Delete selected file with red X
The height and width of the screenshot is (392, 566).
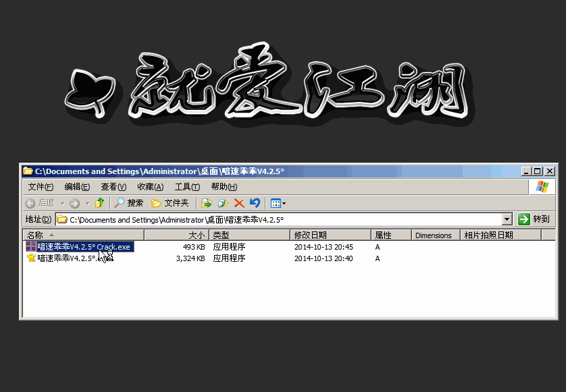(x=238, y=203)
